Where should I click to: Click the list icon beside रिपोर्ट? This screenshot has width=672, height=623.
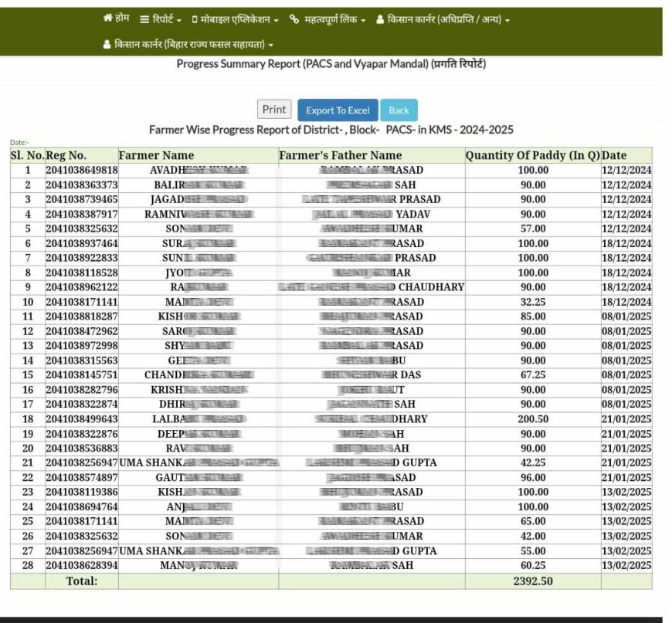tap(144, 19)
